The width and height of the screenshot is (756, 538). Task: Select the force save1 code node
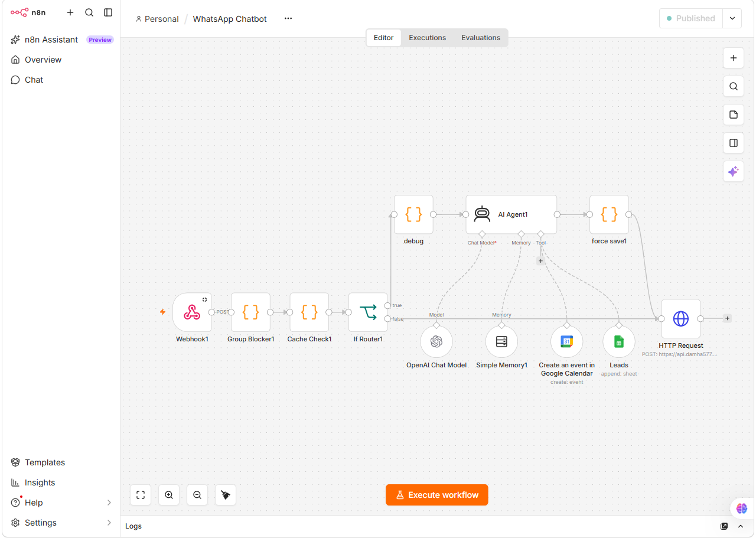[609, 214]
